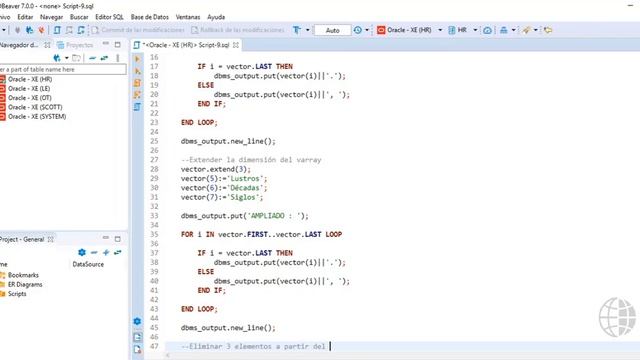Viewport: 640px width, 360px height.
Task: Click the bottom document icon in editor sidebar
Action: (x=138, y=349)
